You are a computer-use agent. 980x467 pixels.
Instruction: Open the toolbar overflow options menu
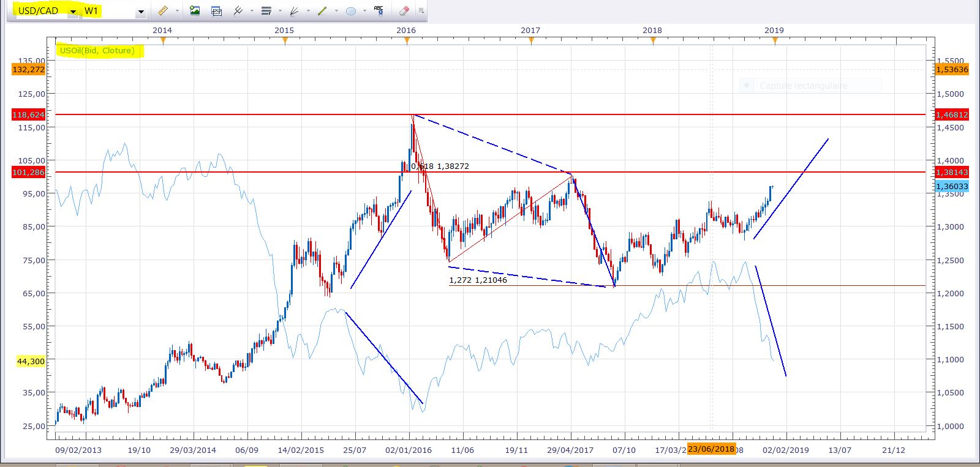pyautogui.click(x=421, y=11)
